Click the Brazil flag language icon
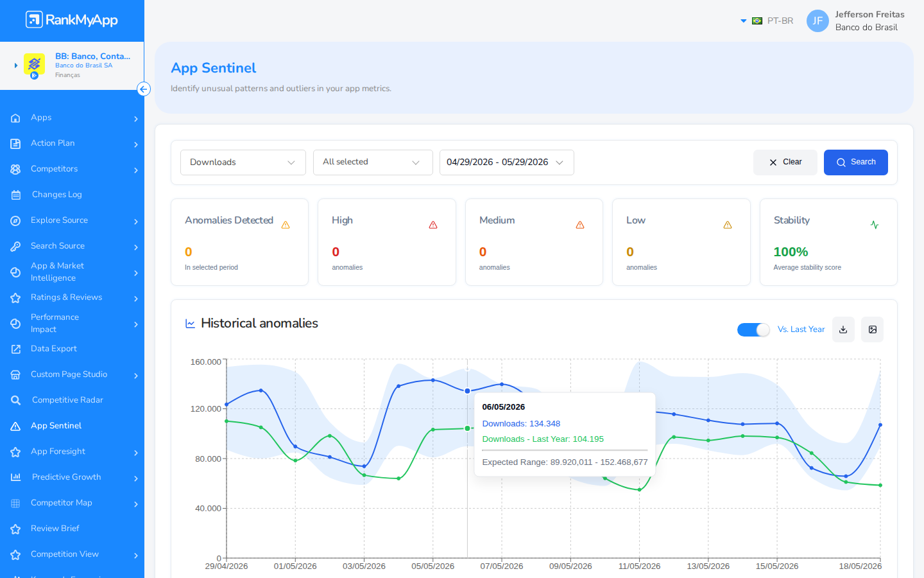Viewport: 924px width, 578px height. pyautogui.click(x=757, y=21)
